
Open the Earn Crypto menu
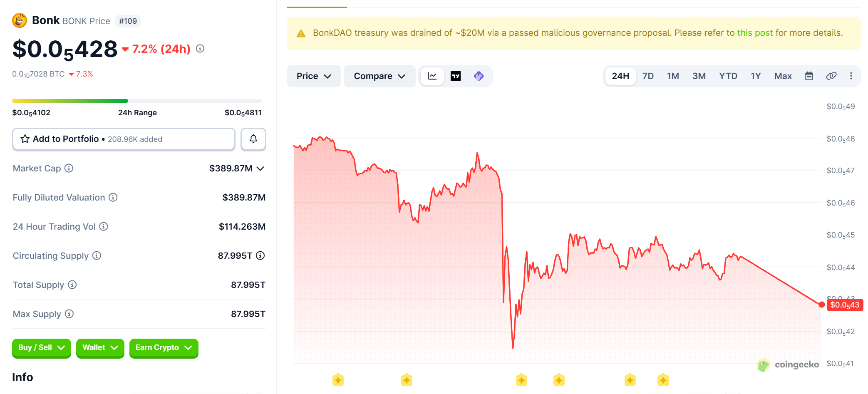tap(164, 348)
